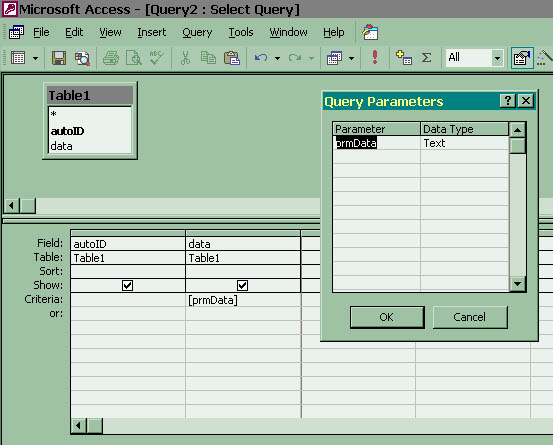Open the Tools menu

[x=241, y=32]
